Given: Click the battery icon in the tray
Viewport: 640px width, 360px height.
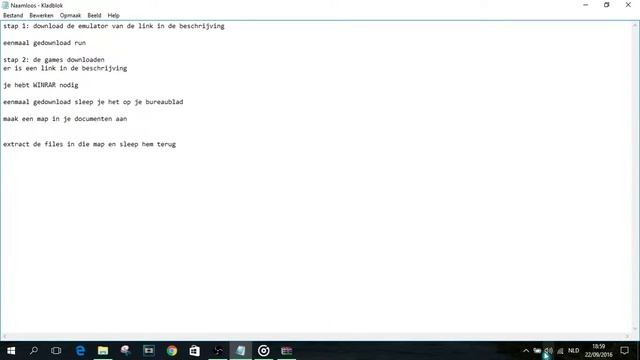Looking at the screenshot, I should tap(537, 351).
